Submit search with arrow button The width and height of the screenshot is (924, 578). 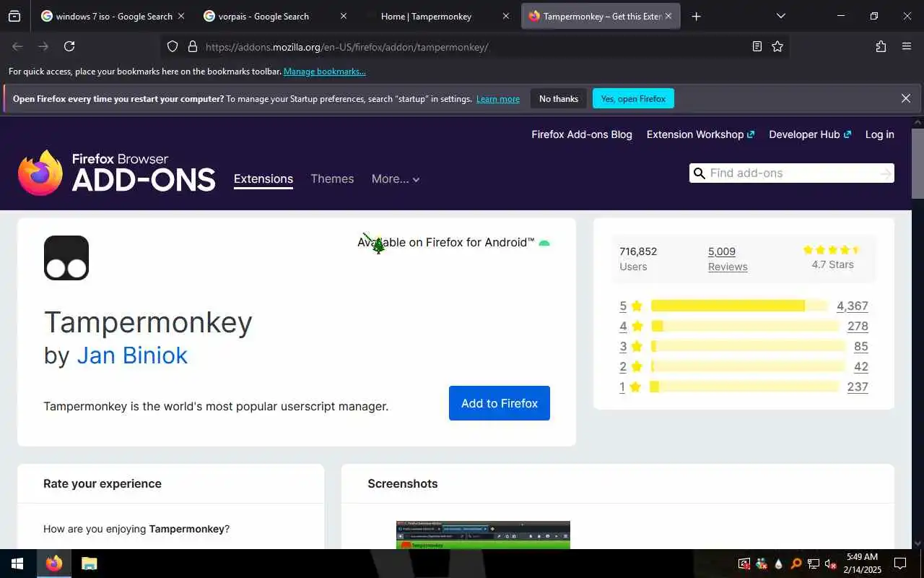pos(886,173)
